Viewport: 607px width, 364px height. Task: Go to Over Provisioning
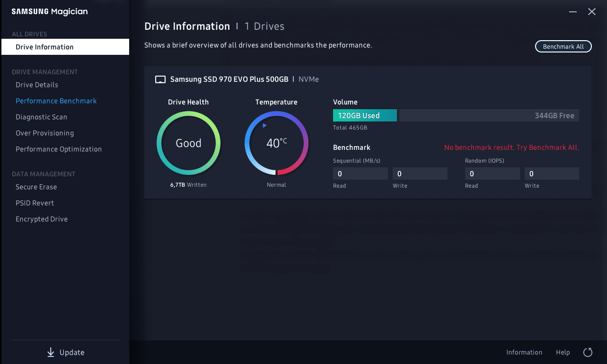click(x=45, y=133)
